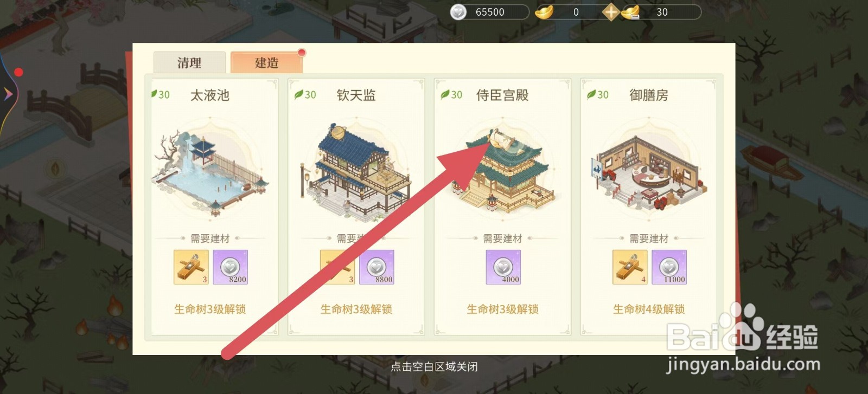Select the 太液池 building image
Image resolution: width=868 pixels, height=394 pixels.
pyautogui.click(x=211, y=170)
